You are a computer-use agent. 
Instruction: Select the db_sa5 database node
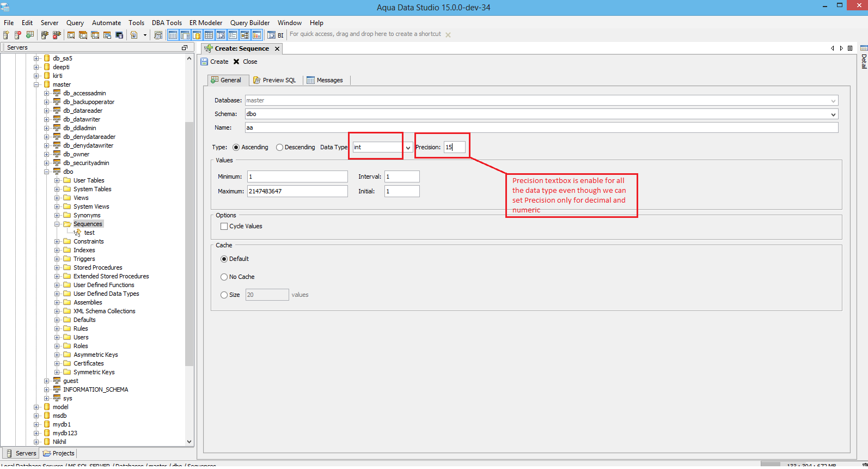pos(63,58)
